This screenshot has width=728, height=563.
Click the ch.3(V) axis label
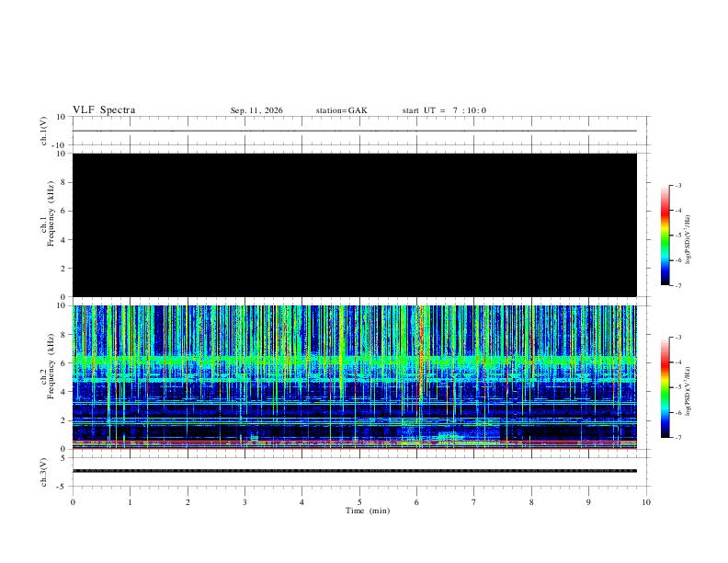pos(44,472)
